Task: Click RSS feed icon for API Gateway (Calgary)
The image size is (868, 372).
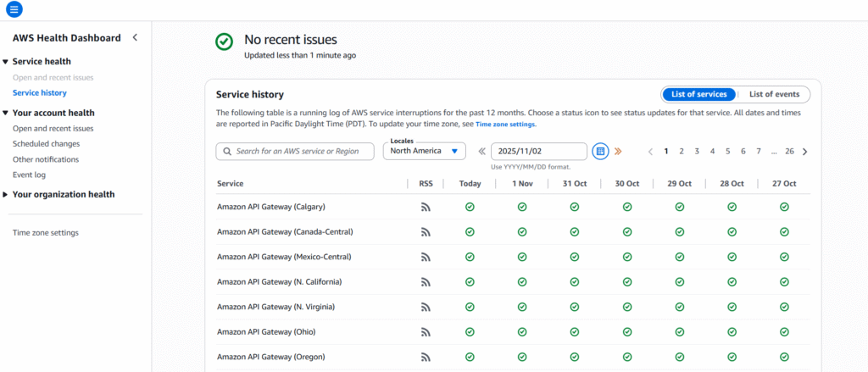Action: click(x=426, y=207)
